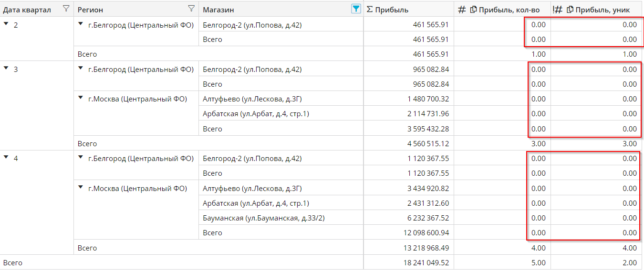Click the Прибыль column header text
644x271 pixels.
click(392, 10)
